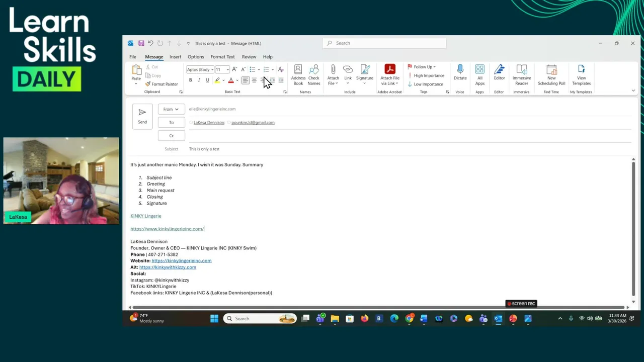Apply red font color swatch
Viewport: 644px width, 362px height.
tap(231, 80)
